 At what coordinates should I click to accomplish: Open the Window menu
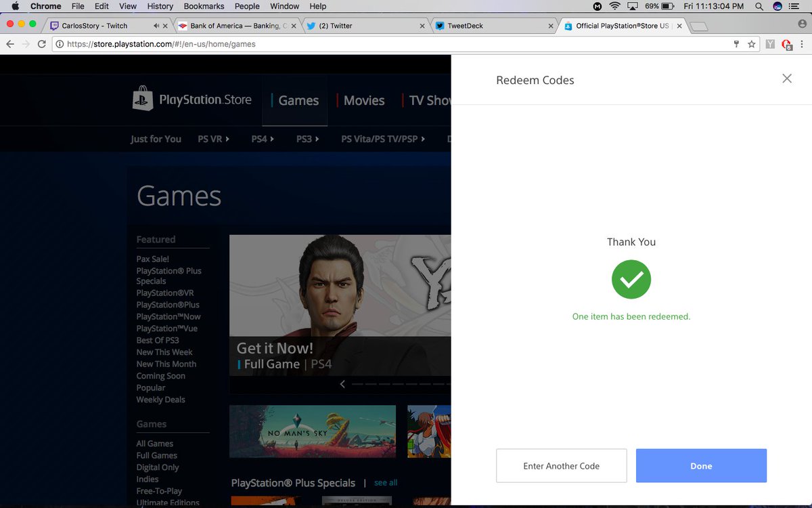click(x=285, y=6)
